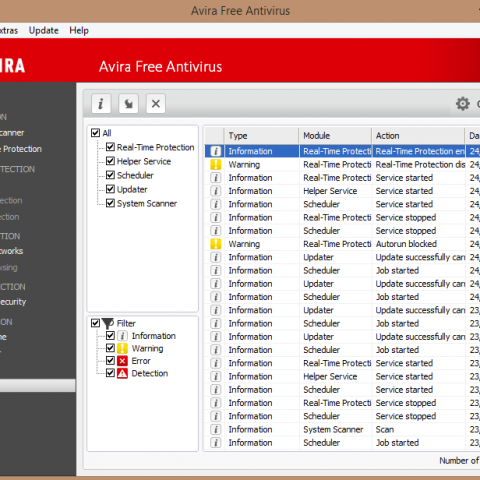The height and width of the screenshot is (480, 480).
Task: Click the red Detection triangle icon in the filter
Action: [x=122, y=373]
